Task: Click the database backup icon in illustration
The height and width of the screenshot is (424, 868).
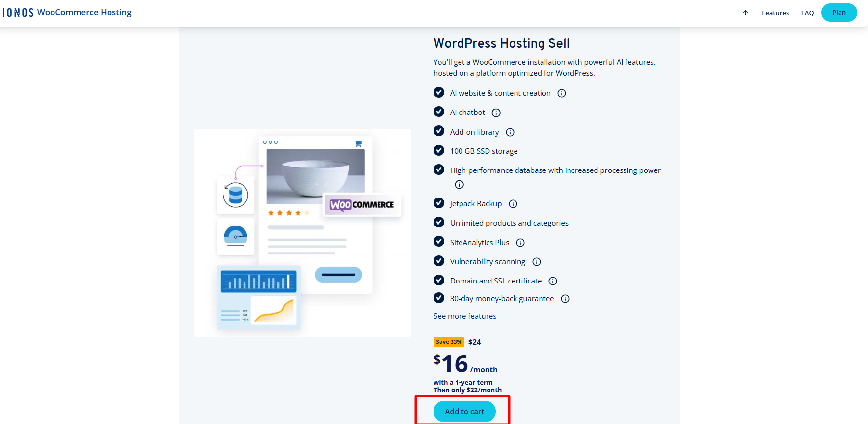Action: point(236,195)
